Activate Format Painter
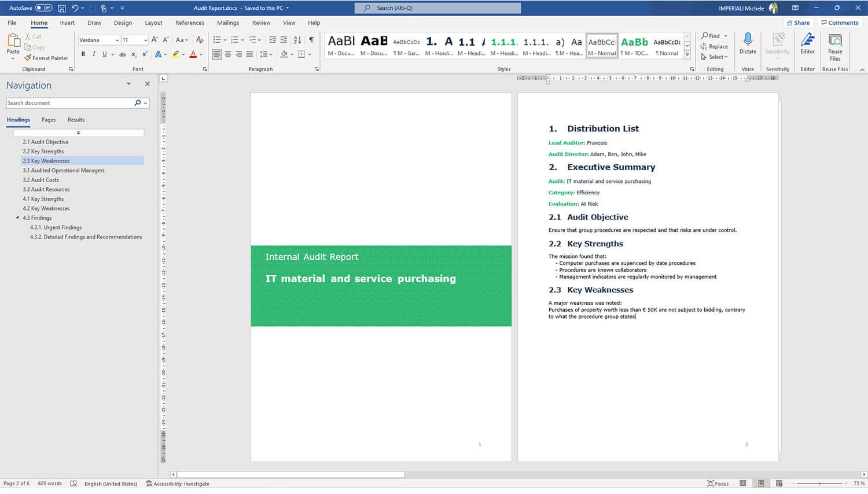The image size is (868, 494). pyautogui.click(x=46, y=58)
